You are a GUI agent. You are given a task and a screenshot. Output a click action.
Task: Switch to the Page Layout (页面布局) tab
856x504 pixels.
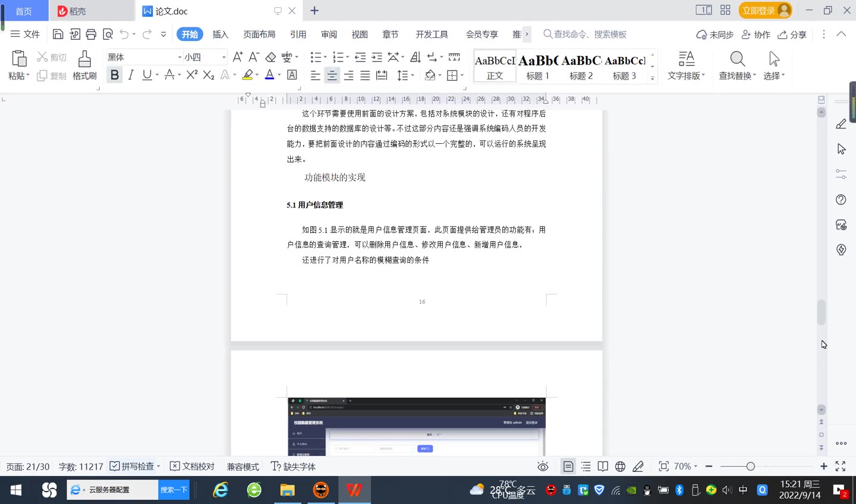(259, 34)
